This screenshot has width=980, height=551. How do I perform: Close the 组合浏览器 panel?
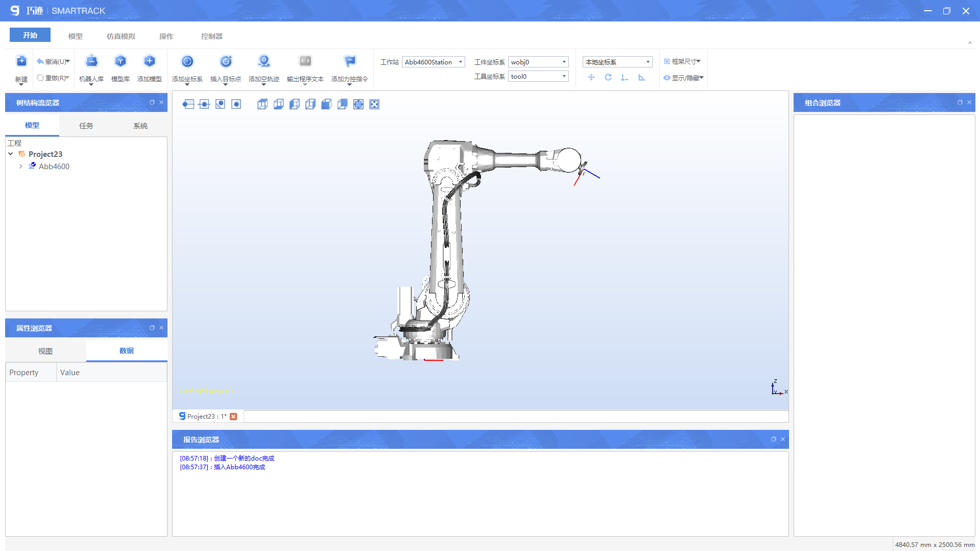(x=969, y=102)
